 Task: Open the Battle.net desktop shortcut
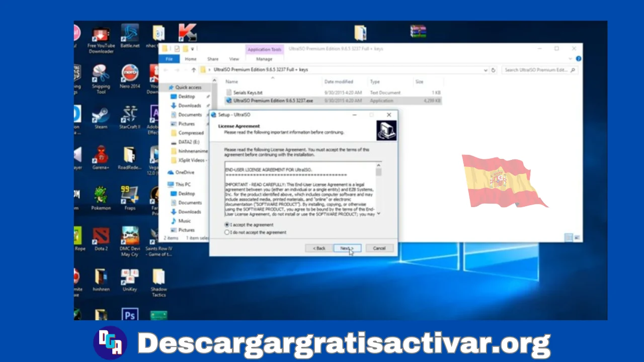(x=130, y=36)
